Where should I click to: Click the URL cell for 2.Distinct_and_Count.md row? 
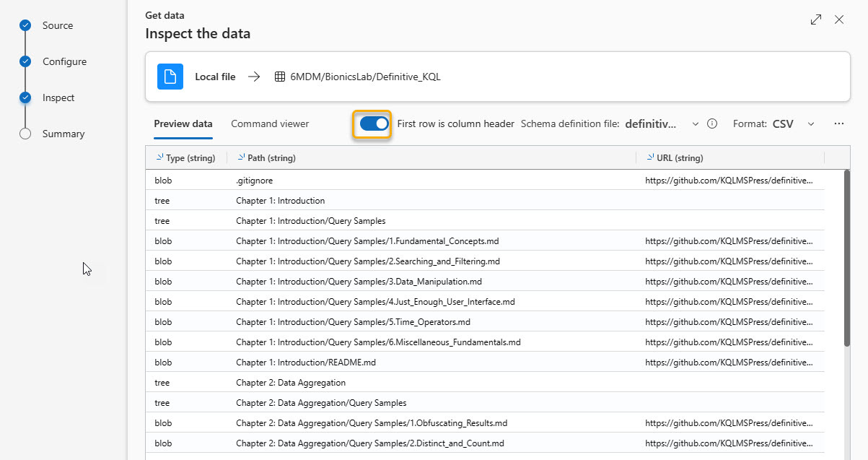[x=730, y=443]
